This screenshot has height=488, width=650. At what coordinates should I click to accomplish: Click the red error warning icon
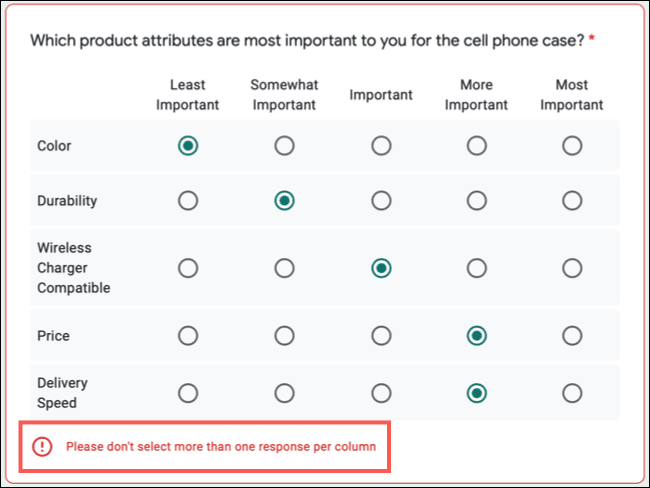(42, 447)
